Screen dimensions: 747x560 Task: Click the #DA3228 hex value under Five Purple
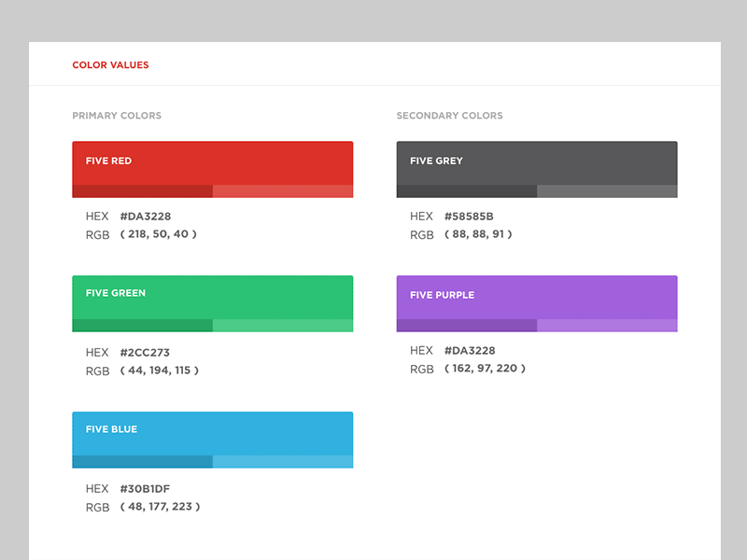[470, 351]
